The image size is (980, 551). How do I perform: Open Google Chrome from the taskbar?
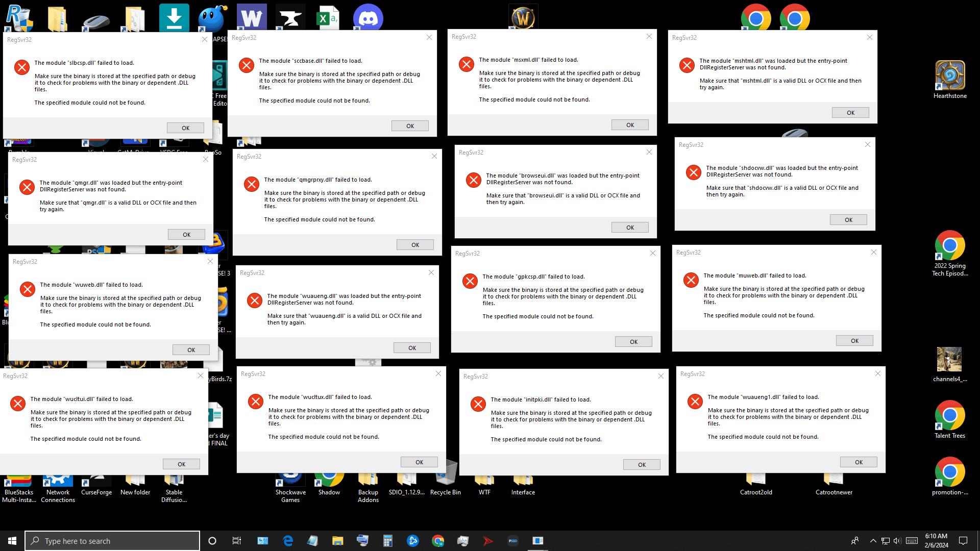pos(437,541)
